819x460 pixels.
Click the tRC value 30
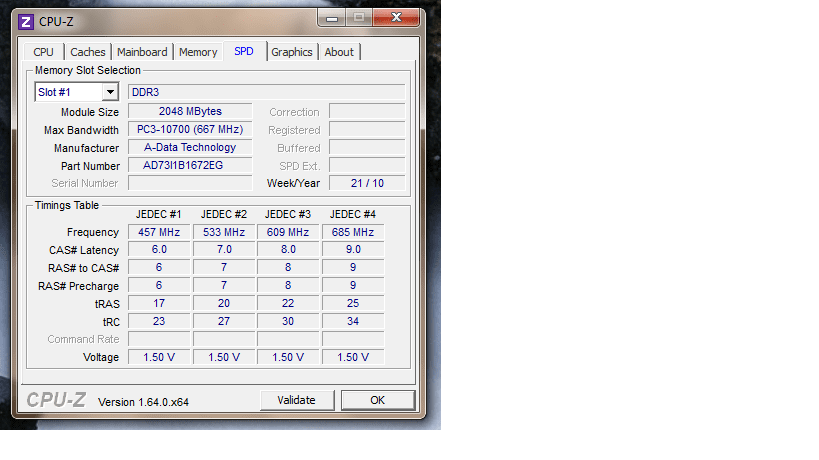288,321
